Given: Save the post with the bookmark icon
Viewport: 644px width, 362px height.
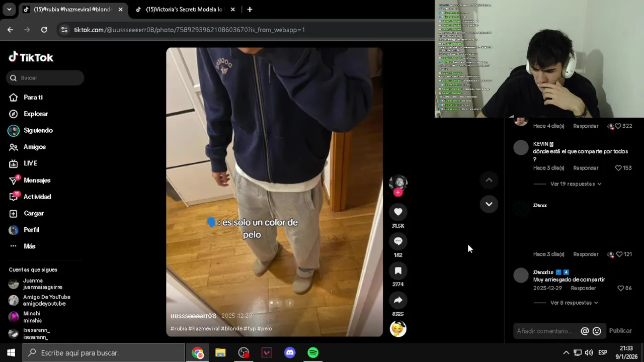Looking at the screenshot, I should pos(398,271).
